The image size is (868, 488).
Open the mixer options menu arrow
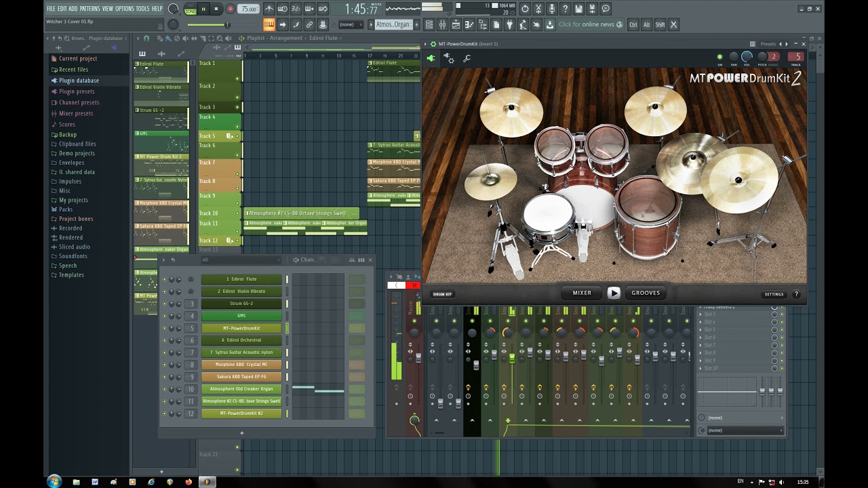[391, 277]
